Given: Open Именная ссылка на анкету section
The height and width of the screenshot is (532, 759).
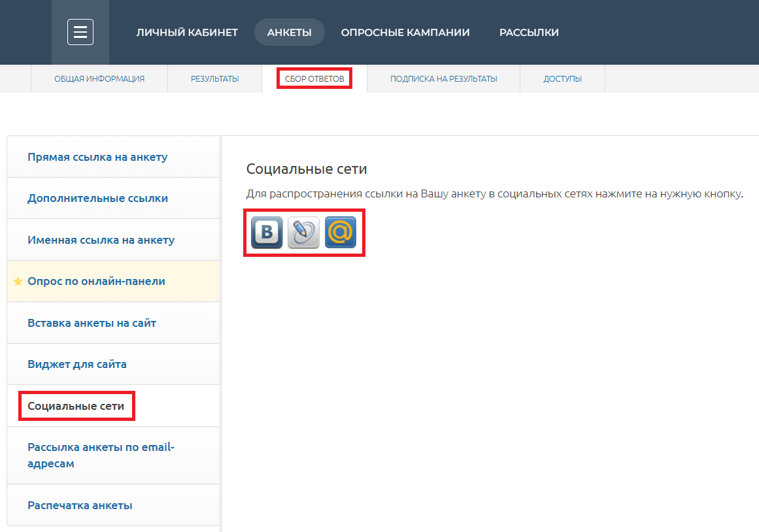Looking at the screenshot, I should [x=114, y=240].
